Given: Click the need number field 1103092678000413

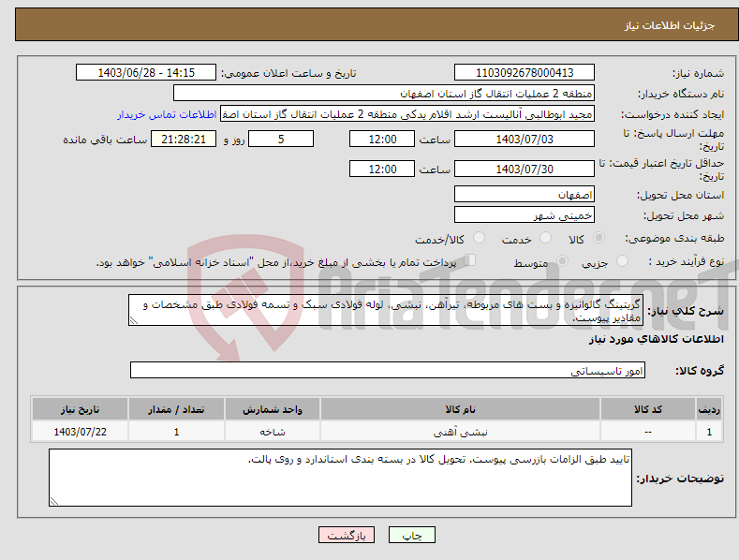Looking at the screenshot, I should pos(525,73).
